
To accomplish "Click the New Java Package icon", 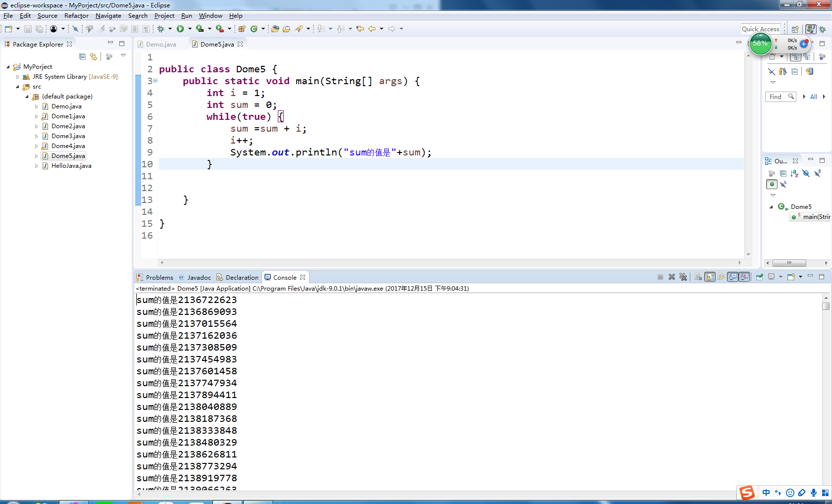I will (242, 29).
